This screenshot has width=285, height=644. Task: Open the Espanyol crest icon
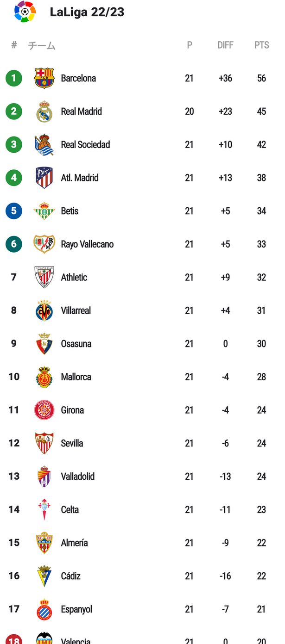point(44,609)
